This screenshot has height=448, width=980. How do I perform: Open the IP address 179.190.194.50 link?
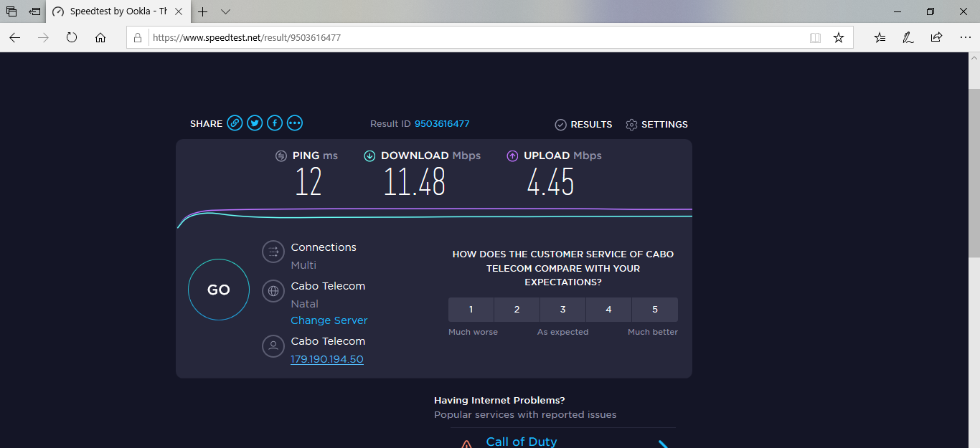coord(327,359)
